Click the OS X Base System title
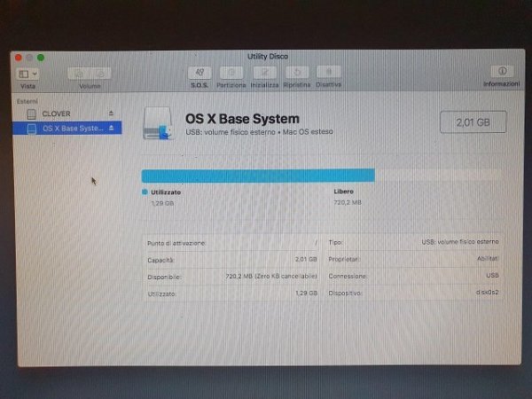This screenshot has height=399, width=532. click(242, 119)
